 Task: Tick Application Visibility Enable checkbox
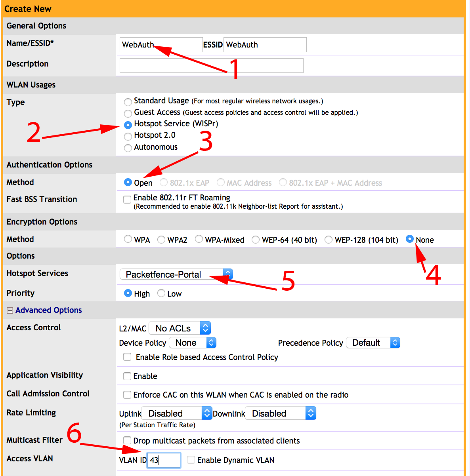click(x=127, y=376)
